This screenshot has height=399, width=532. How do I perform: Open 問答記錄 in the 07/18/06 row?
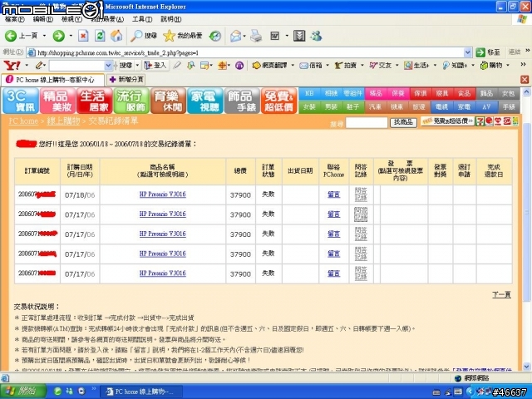tap(361, 195)
